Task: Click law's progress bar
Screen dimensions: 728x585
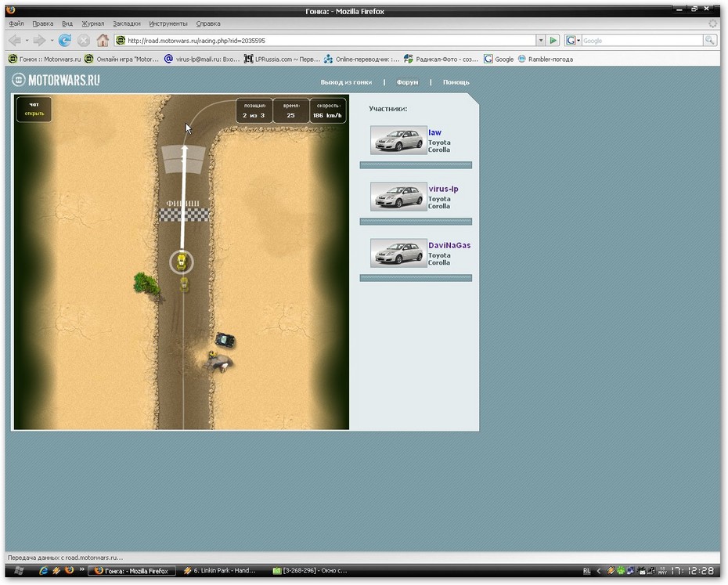Action: pos(416,165)
